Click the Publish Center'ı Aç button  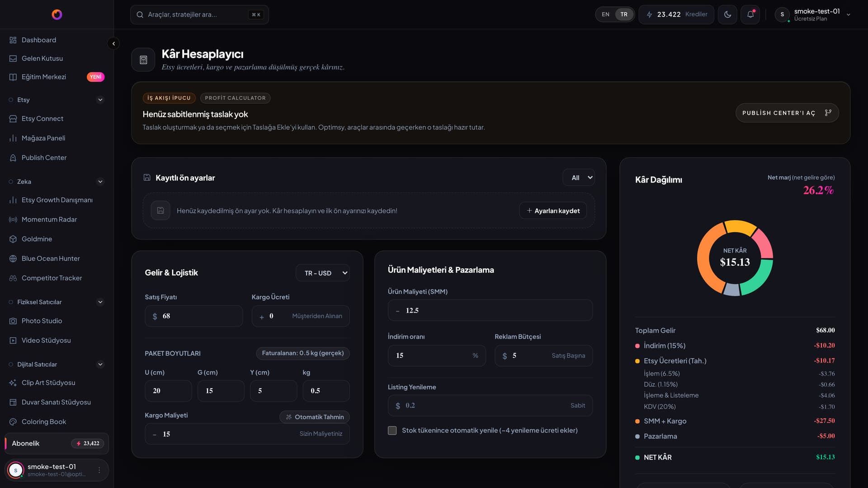click(x=787, y=113)
